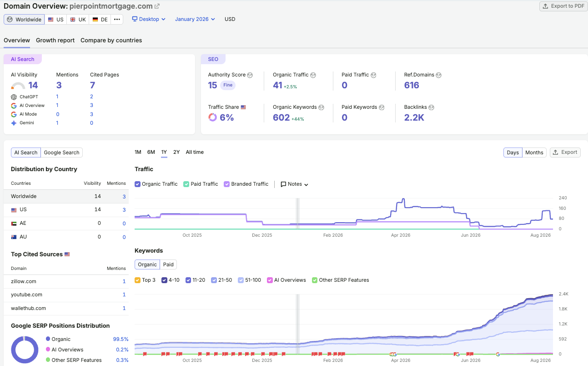Select the Paid keywords tab

[x=168, y=264]
